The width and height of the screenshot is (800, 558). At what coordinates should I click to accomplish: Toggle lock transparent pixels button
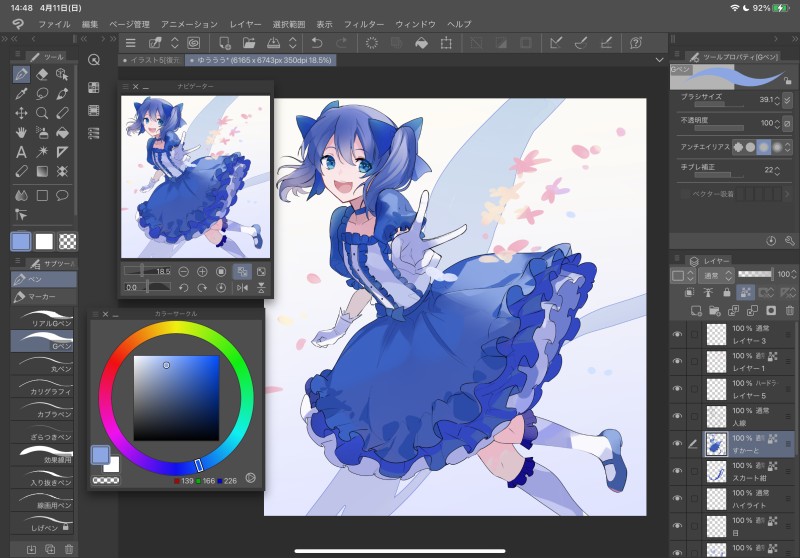[x=745, y=293]
